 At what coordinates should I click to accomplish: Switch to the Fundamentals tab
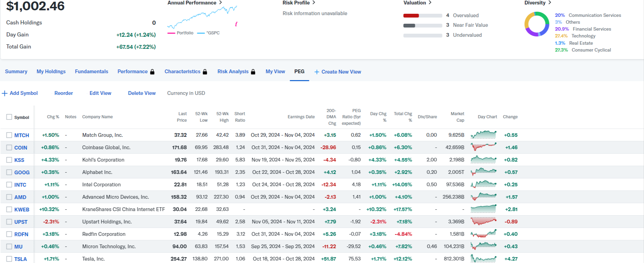92,72
